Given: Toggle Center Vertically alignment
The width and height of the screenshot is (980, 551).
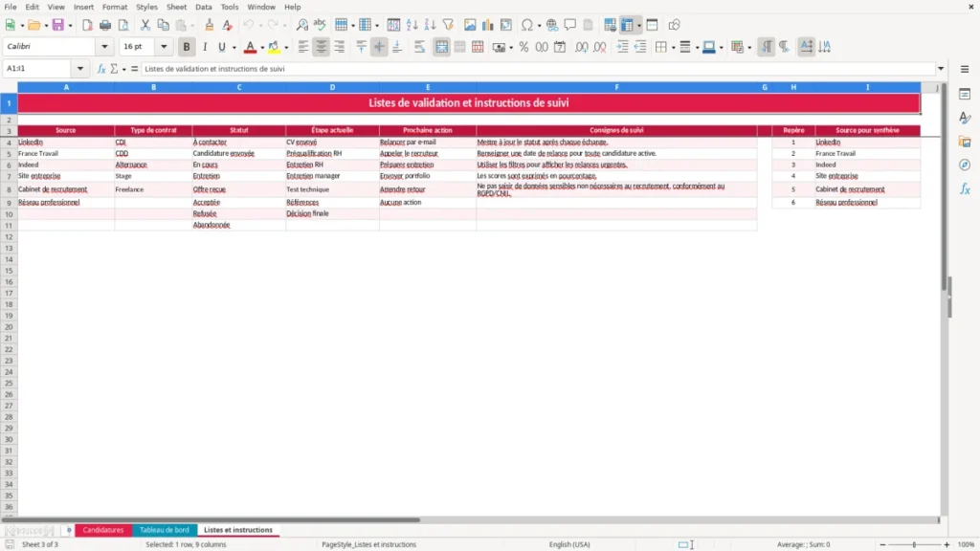Looking at the screenshot, I should pyautogui.click(x=379, y=47).
